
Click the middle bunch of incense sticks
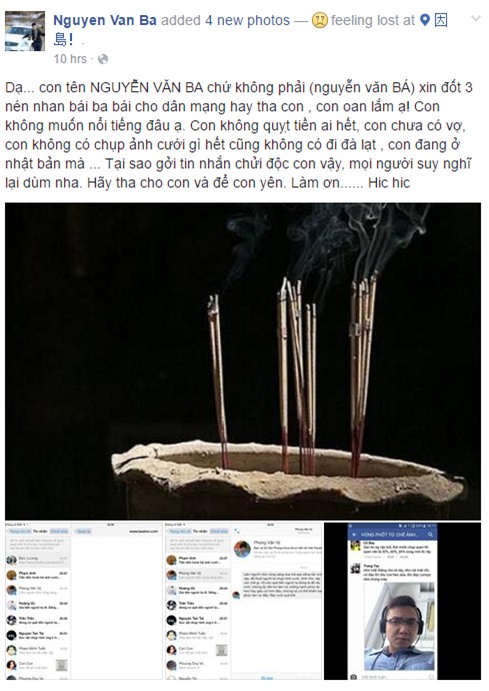[297, 375]
